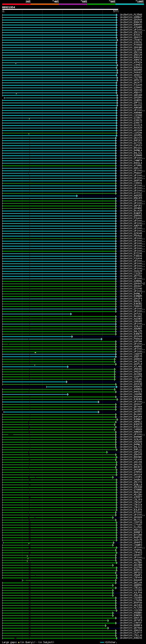Image resolution: width=146 pixels, height=644 pixels.
Task: Select UniRef100_O23654 hit label
Action: 131,50
